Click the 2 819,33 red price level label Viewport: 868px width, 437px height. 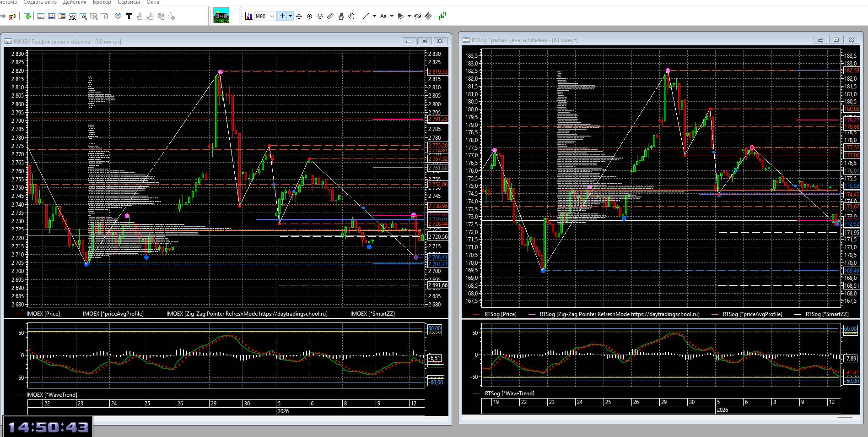coord(438,72)
